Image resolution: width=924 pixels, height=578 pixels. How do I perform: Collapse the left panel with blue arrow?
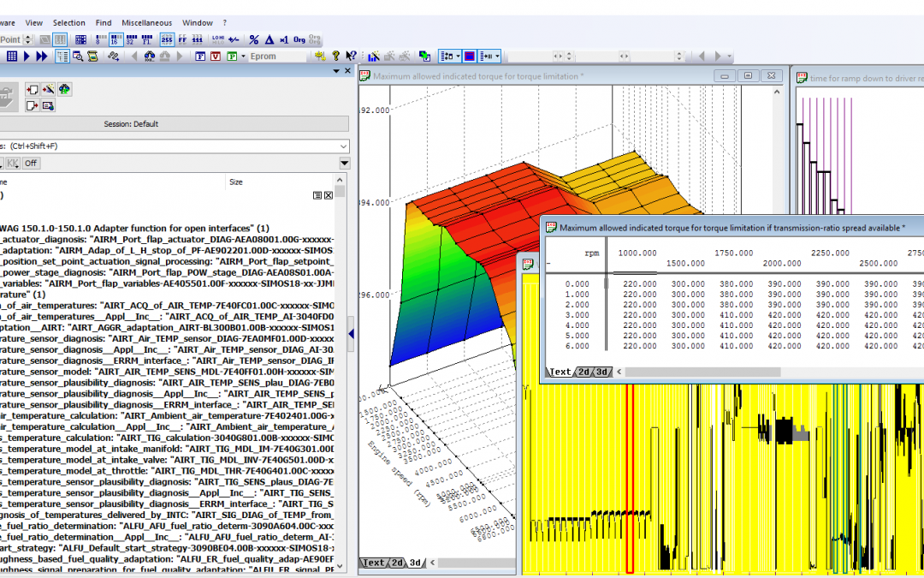tap(352, 334)
